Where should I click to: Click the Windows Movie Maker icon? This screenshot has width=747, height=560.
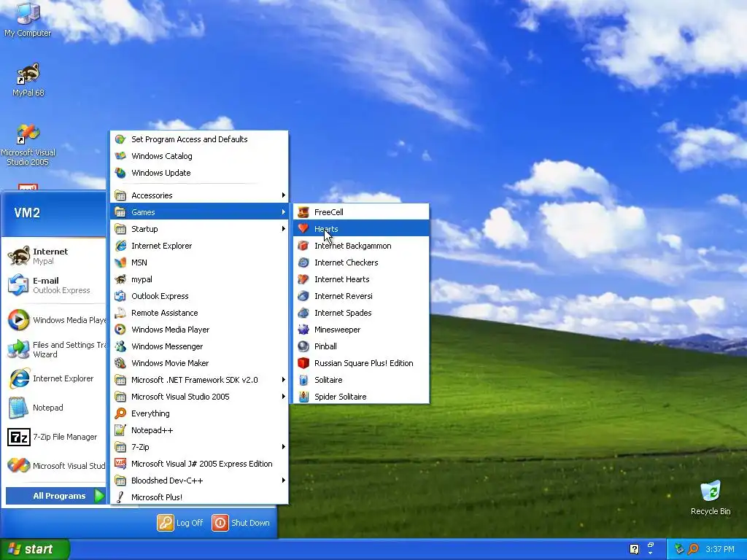(120, 363)
